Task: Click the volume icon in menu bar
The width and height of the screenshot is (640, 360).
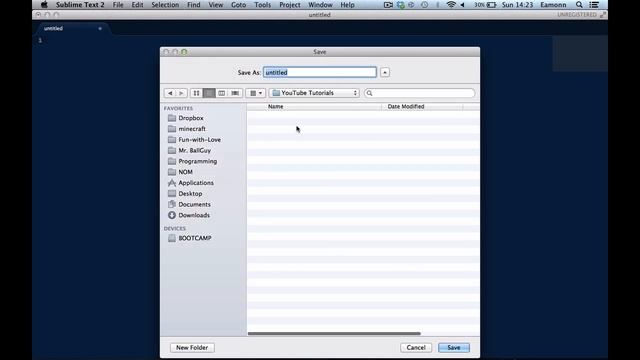Action: click(x=462, y=5)
